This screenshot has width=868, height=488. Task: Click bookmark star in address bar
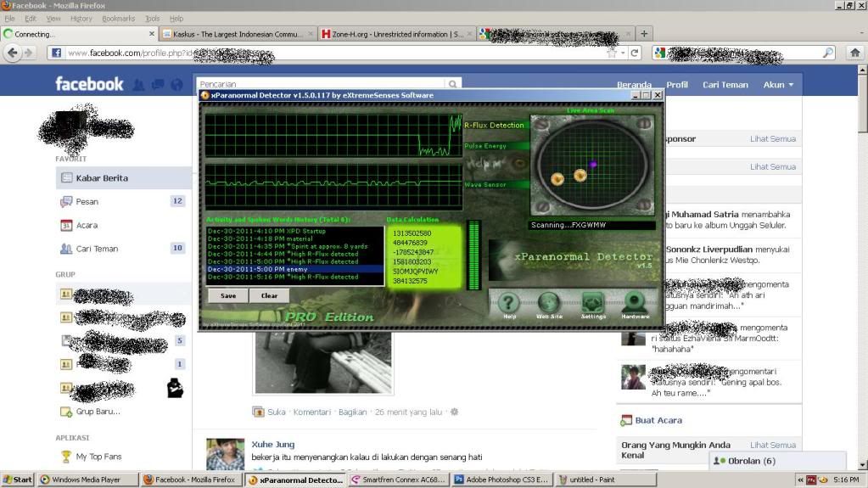[612, 53]
